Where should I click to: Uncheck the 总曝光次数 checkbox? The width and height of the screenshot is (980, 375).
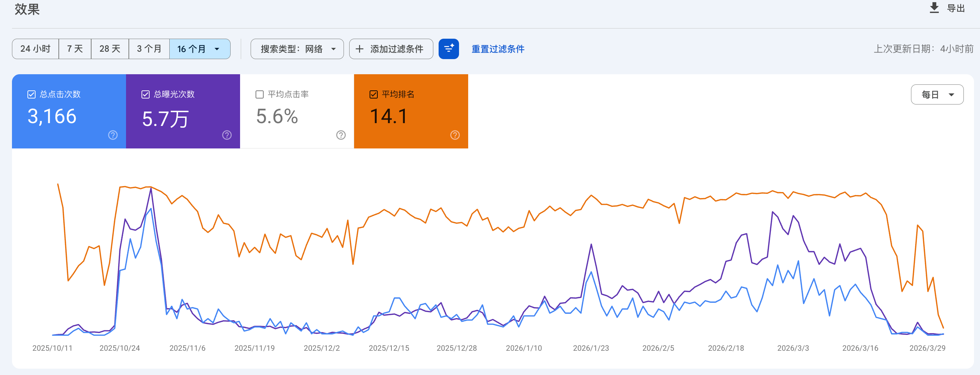[145, 94]
